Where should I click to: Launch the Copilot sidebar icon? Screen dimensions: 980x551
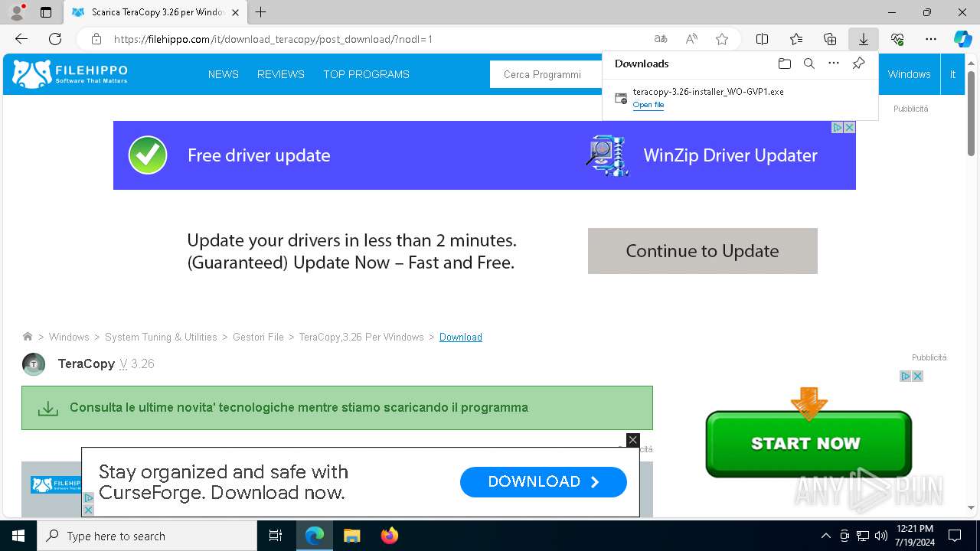pyautogui.click(x=962, y=39)
